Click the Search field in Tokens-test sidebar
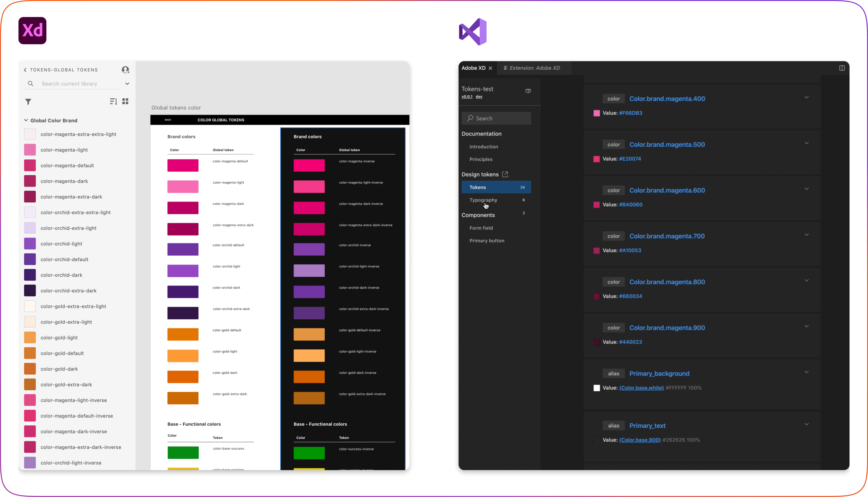Image resolution: width=868 pixels, height=497 pixels. click(x=496, y=118)
